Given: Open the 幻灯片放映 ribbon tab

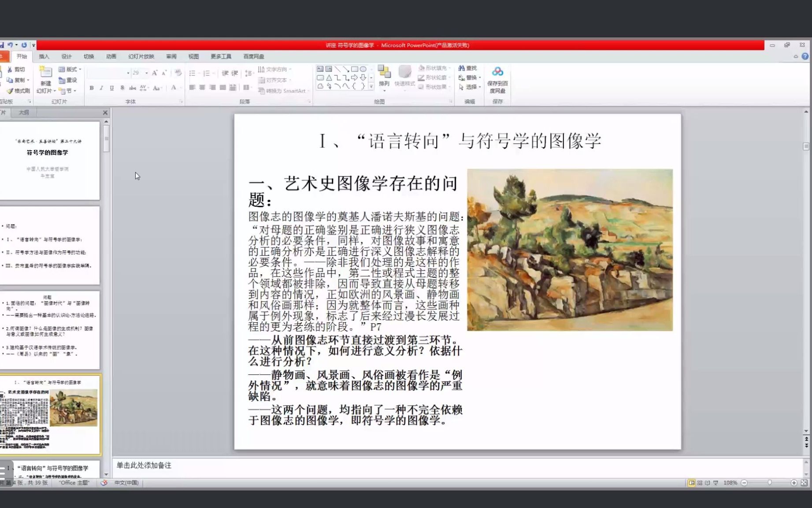Looking at the screenshot, I should point(141,56).
